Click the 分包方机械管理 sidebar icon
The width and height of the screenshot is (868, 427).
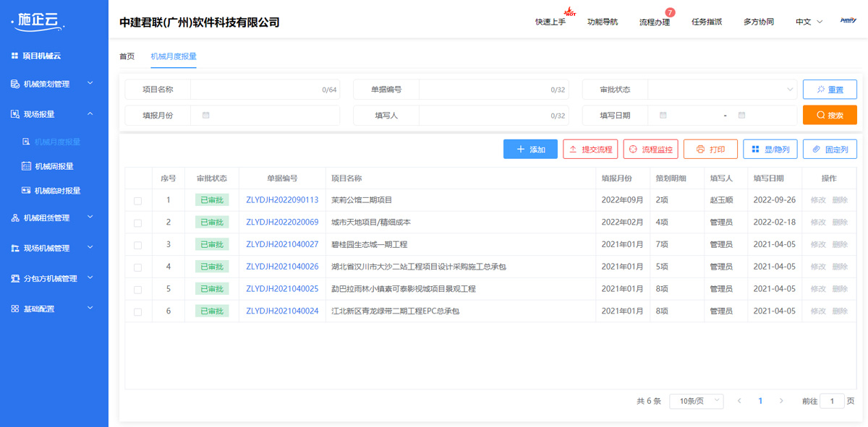(x=15, y=278)
